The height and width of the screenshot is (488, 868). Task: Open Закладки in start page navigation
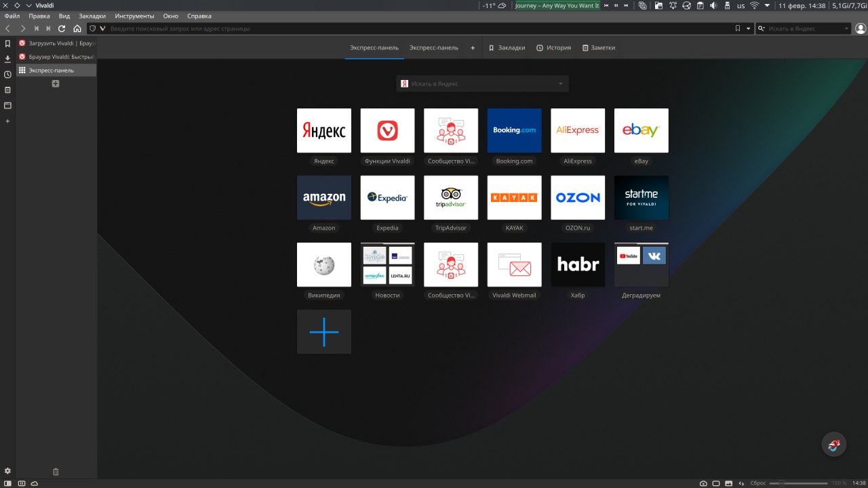tap(507, 47)
